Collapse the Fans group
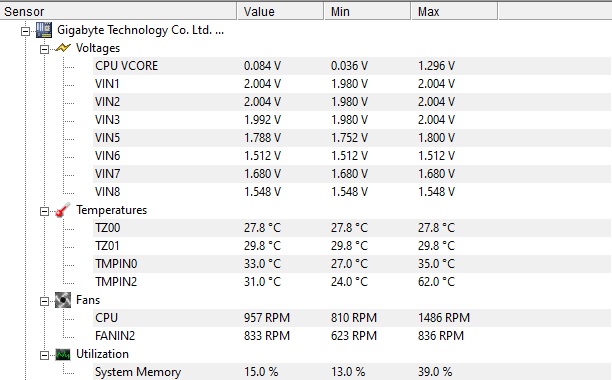Screen dimensions: 612x380 click(44, 301)
